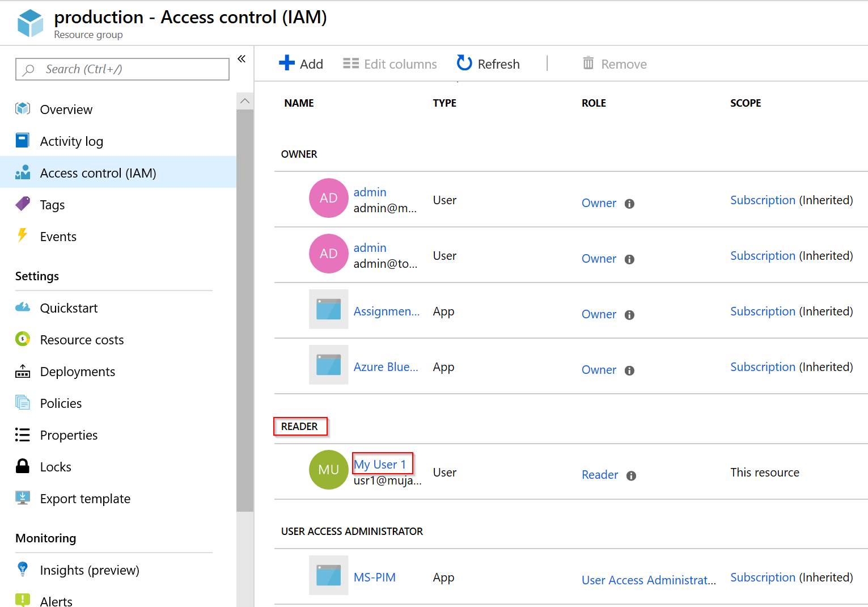868x607 pixels.
Task: Open the User Access Administrator role link
Action: point(649,580)
